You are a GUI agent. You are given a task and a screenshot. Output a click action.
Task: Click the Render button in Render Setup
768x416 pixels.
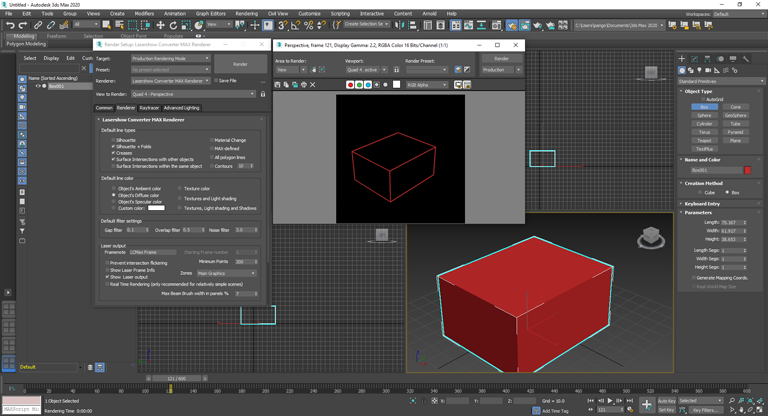point(240,64)
